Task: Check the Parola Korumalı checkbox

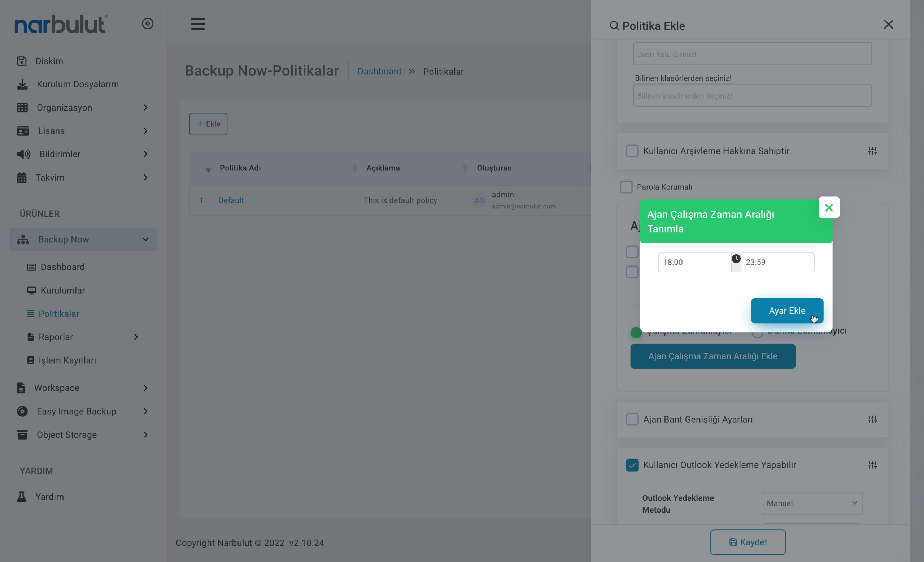Action: click(626, 187)
